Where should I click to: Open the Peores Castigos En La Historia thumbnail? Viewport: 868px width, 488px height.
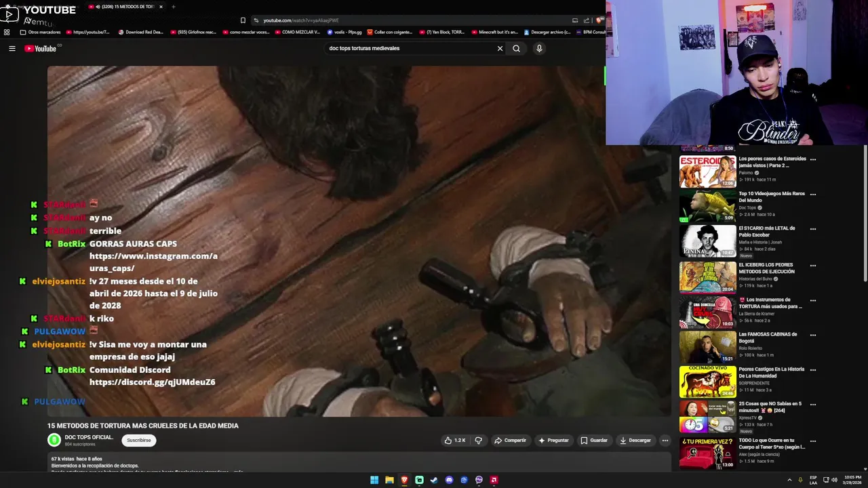click(x=707, y=382)
